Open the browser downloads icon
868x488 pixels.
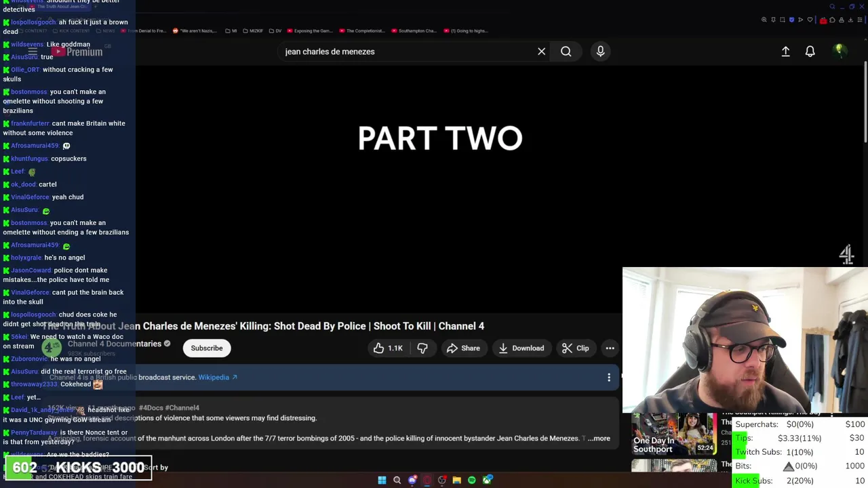point(850,20)
